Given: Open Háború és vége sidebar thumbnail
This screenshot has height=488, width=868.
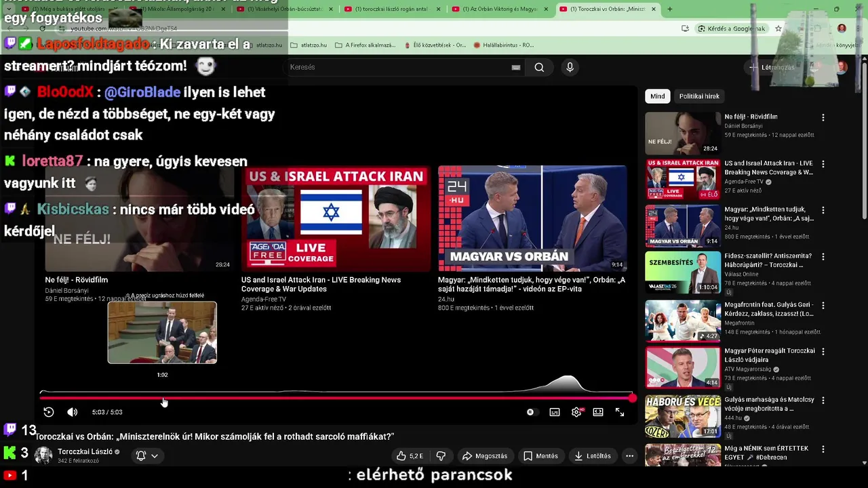Looking at the screenshot, I should 683,416.
